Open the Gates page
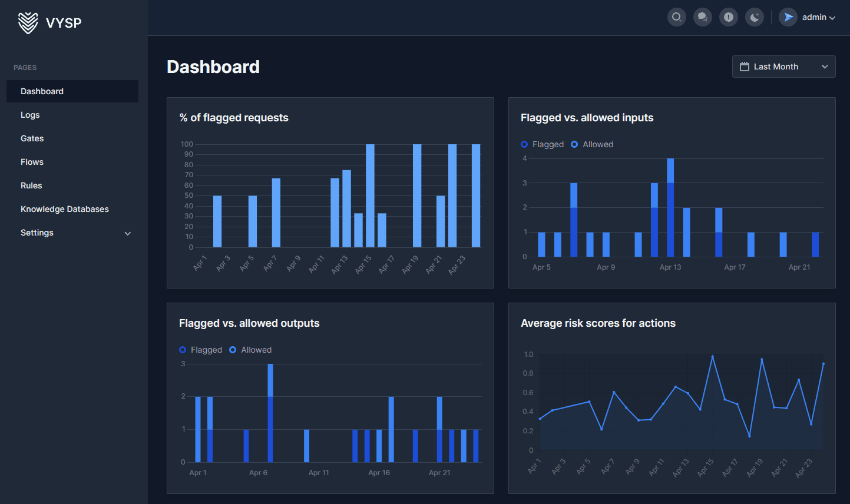The image size is (850, 504). click(x=32, y=138)
